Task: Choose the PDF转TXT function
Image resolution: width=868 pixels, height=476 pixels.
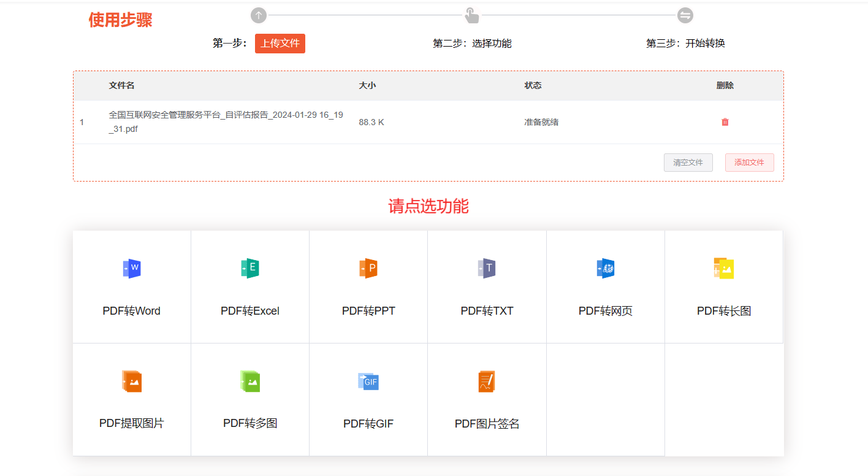Action: (486, 268)
